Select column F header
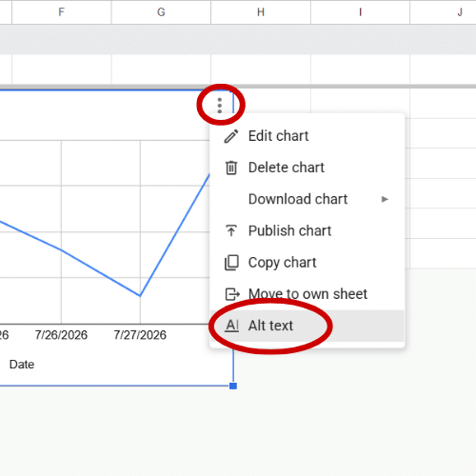 point(62,12)
